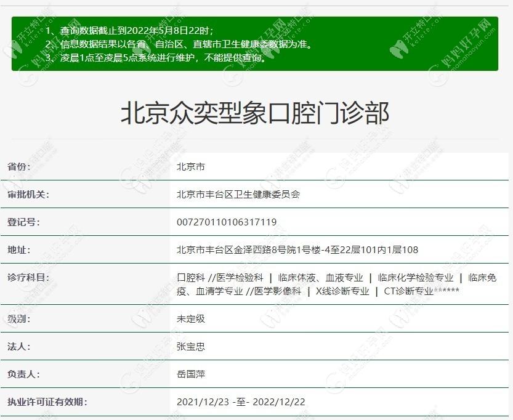
Task: Select the 执业许可证有效期 row label
Action: (47, 402)
